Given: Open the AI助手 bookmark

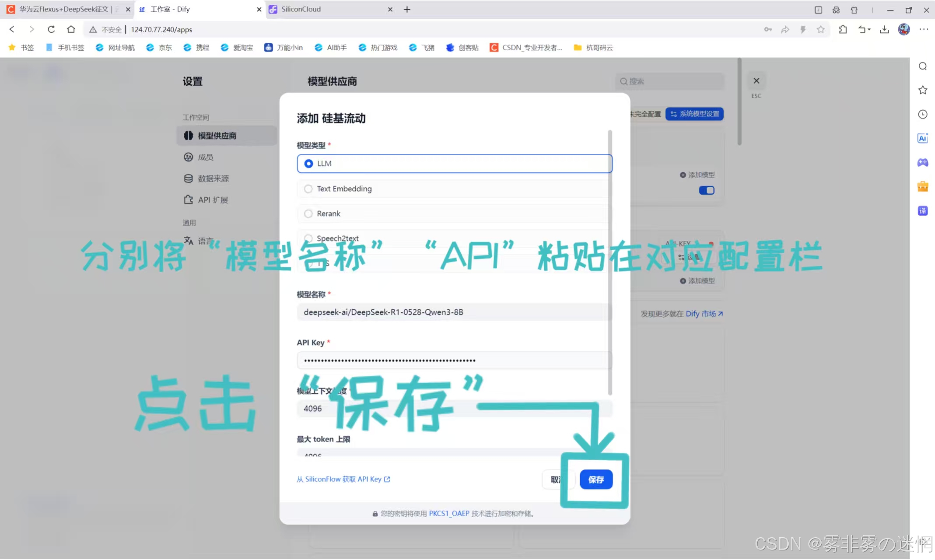Looking at the screenshot, I should [x=331, y=47].
